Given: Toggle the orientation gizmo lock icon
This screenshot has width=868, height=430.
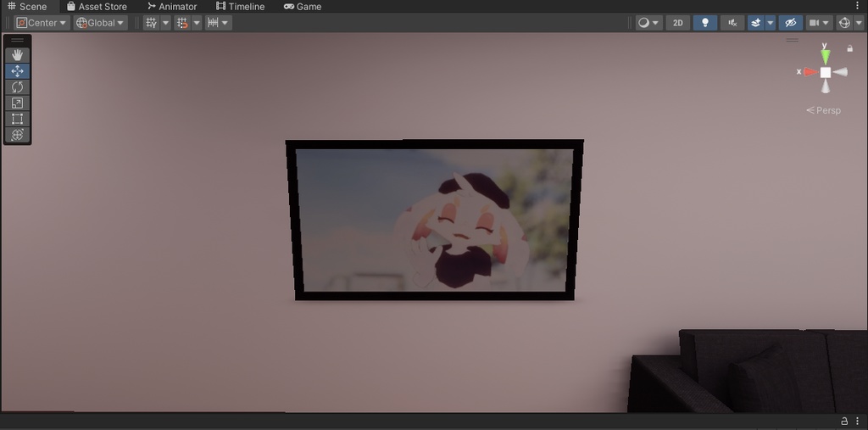Looking at the screenshot, I should 849,48.
